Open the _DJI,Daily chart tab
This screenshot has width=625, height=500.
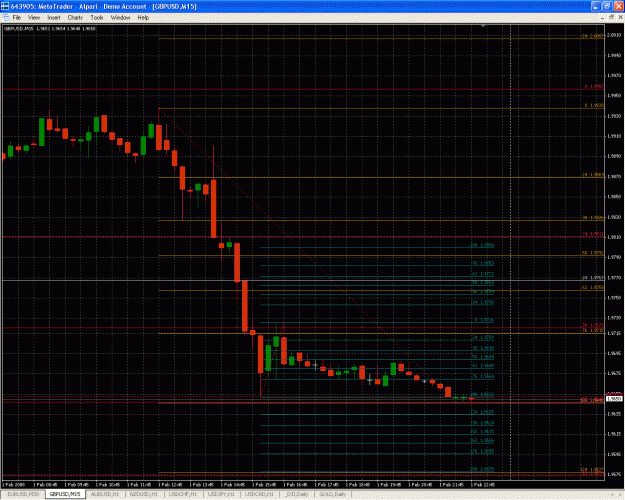click(x=297, y=494)
